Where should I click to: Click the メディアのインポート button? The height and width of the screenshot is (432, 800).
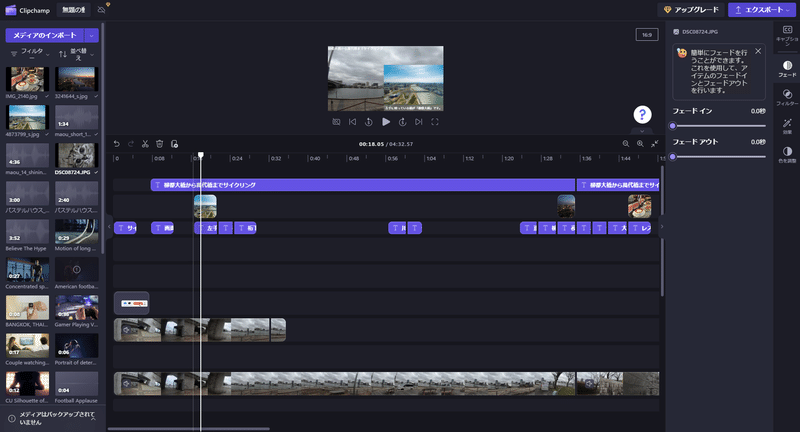(44, 35)
